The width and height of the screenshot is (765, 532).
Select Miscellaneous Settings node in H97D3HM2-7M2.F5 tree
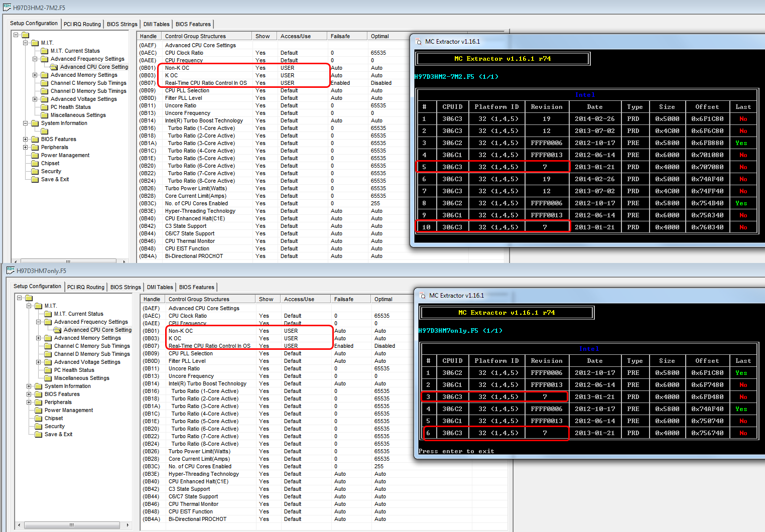coord(78,115)
